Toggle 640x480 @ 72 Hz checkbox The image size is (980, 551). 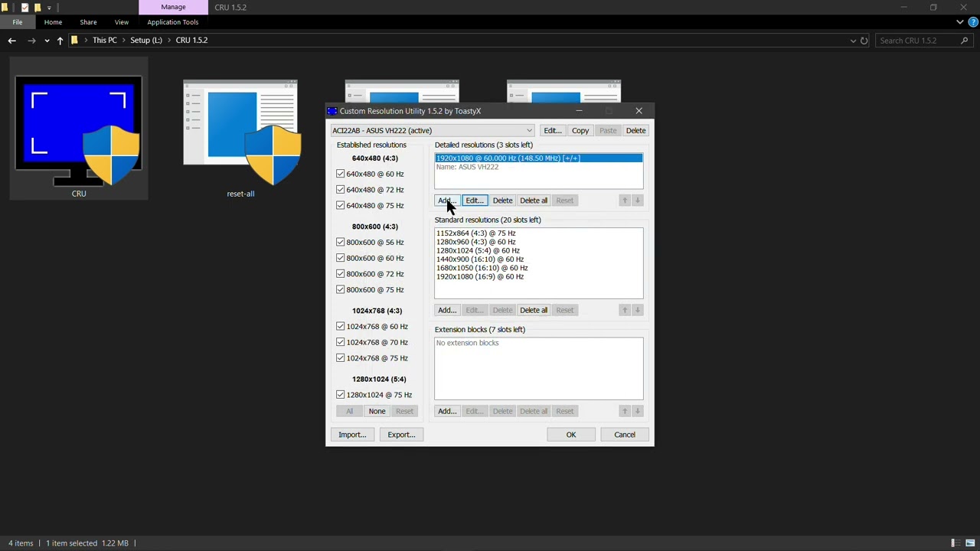coord(341,190)
